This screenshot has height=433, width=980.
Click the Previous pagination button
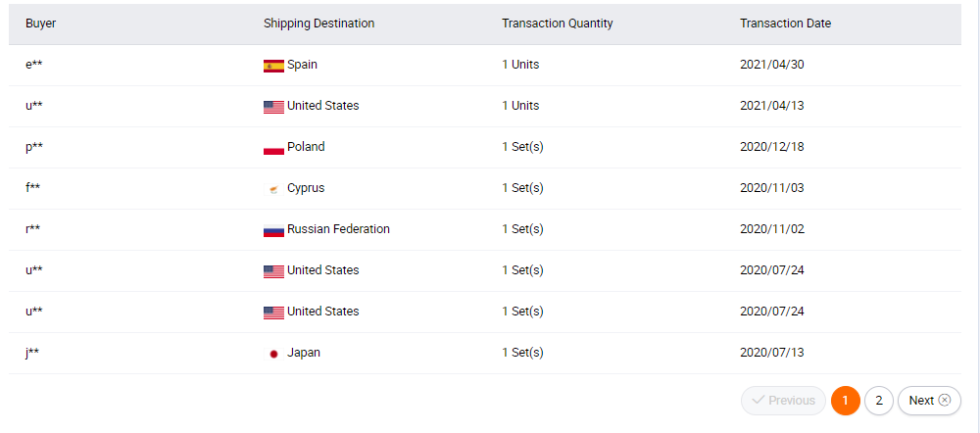tap(784, 401)
